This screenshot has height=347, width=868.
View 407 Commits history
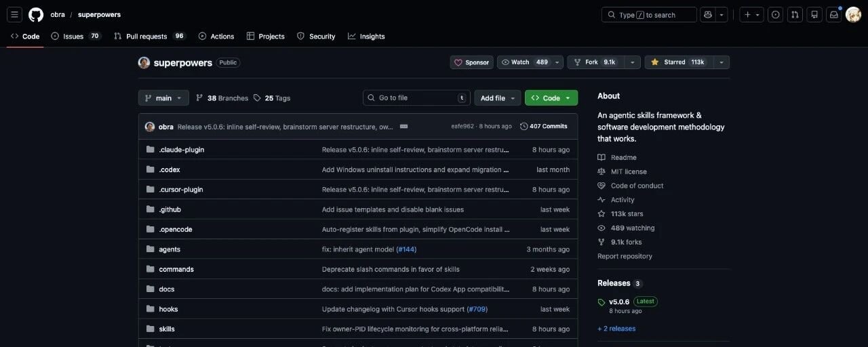click(544, 127)
